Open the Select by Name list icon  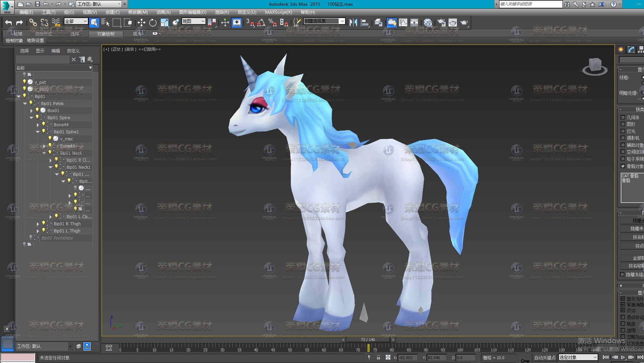coord(105,23)
